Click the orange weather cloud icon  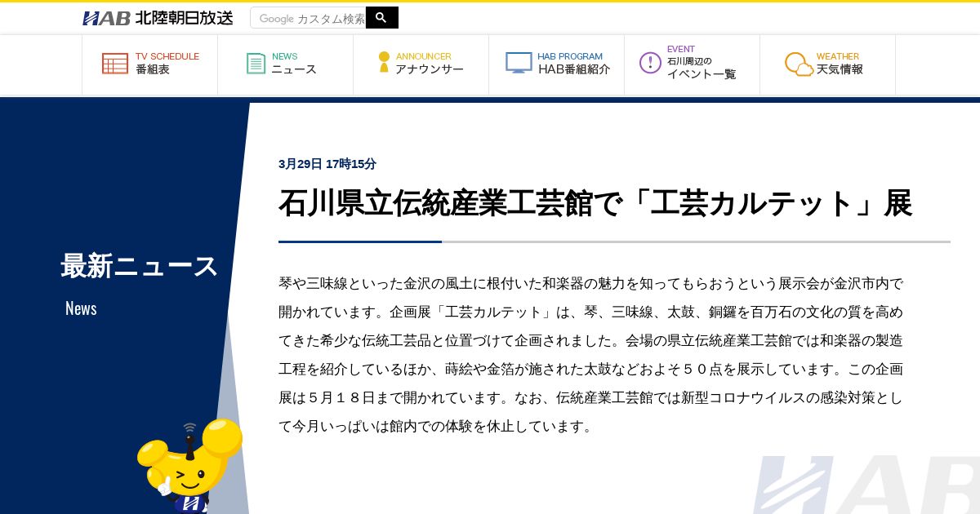click(799, 64)
